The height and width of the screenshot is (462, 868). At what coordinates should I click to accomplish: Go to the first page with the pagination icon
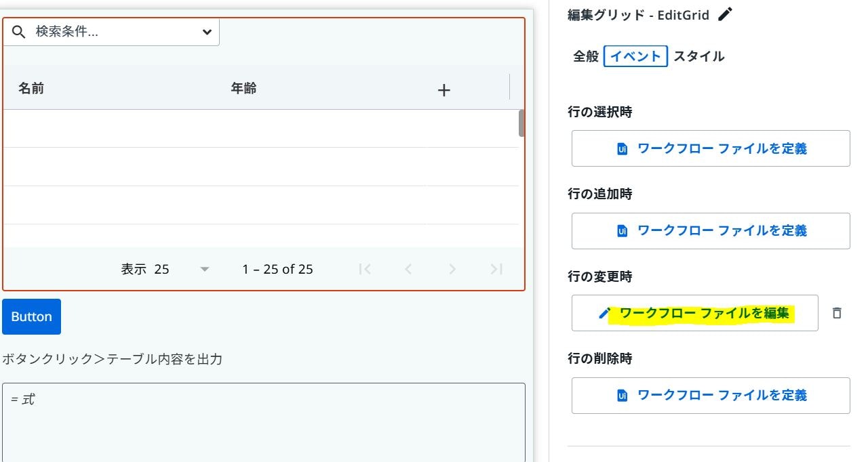click(x=365, y=268)
